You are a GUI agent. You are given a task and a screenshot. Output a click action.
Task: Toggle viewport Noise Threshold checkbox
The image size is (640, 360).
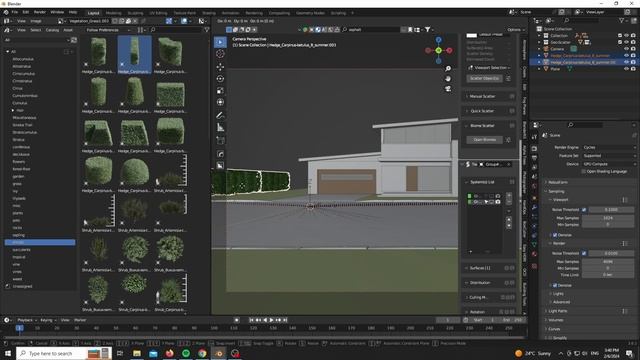(584, 210)
